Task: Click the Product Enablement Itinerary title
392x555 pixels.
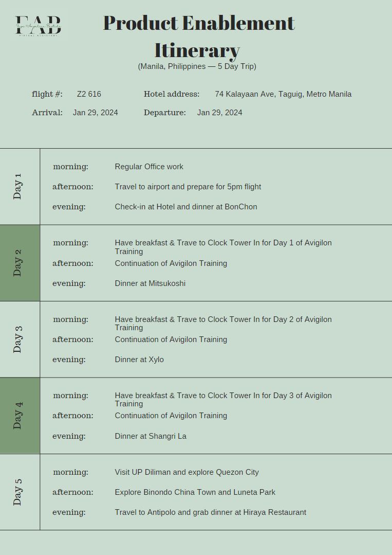Action: coord(198,37)
